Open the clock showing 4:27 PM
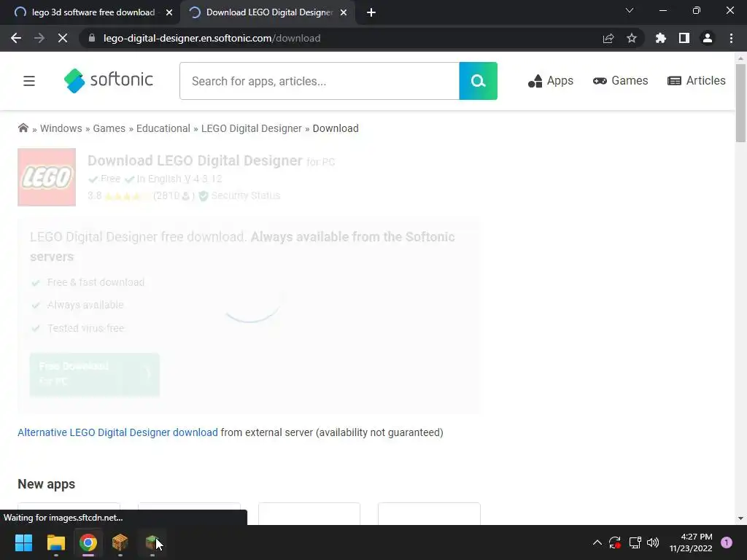The height and width of the screenshot is (560, 747). tap(691, 542)
